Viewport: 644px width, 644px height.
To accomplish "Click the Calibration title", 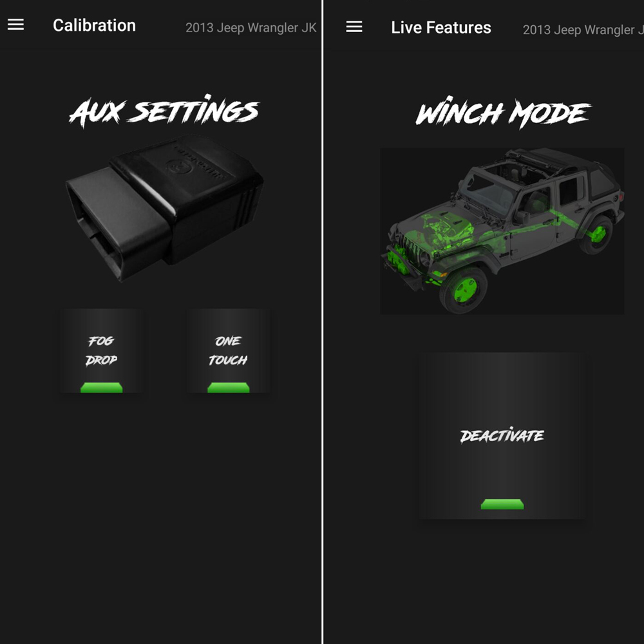I will pos(94,26).
